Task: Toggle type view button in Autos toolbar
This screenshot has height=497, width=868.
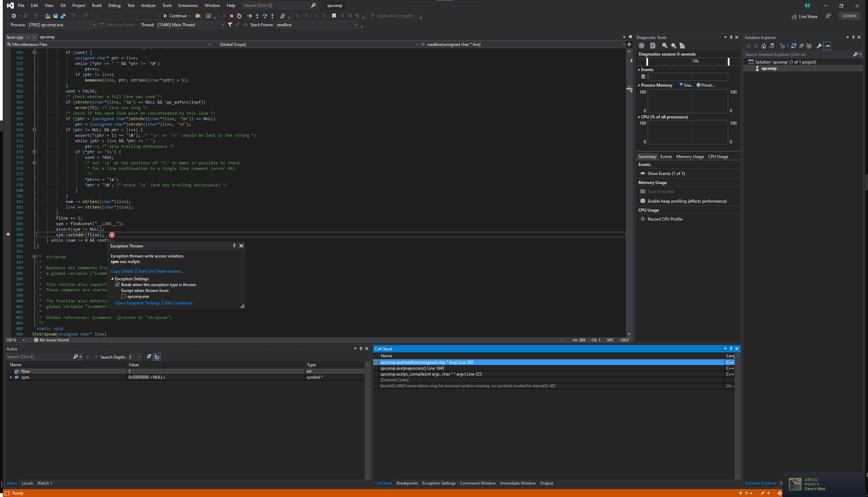Action: (x=157, y=357)
